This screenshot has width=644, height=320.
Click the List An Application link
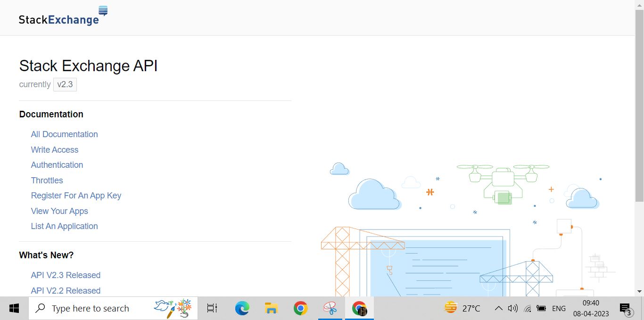65,226
